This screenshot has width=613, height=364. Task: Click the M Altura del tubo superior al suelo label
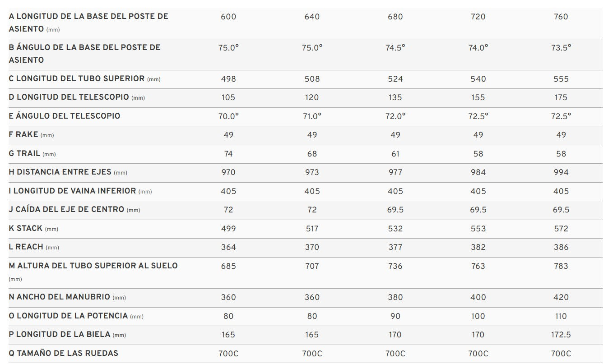[x=93, y=272]
